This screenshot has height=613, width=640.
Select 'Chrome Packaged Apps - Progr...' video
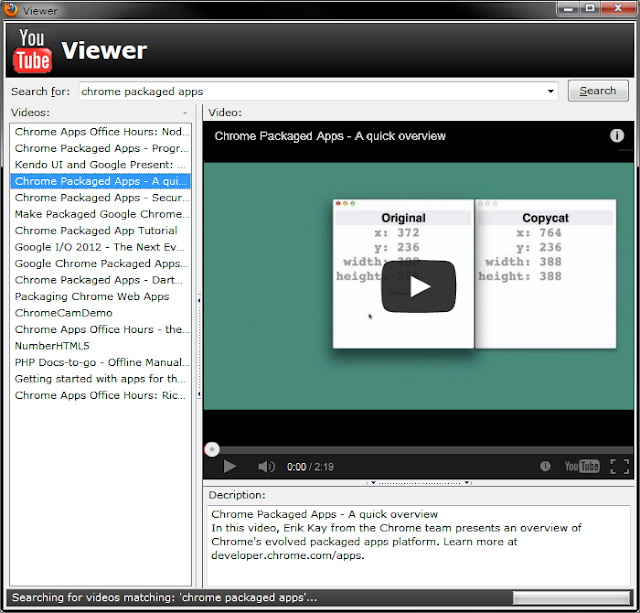tap(100, 148)
